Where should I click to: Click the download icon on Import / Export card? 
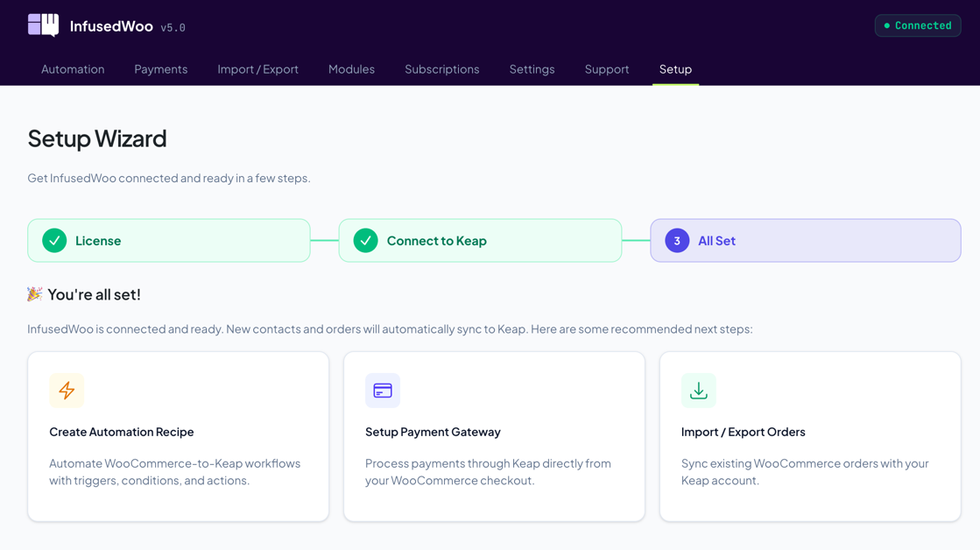point(698,391)
